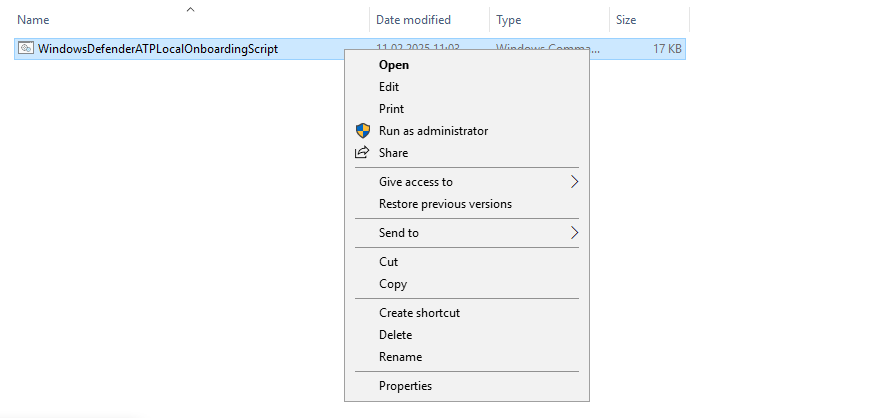This screenshot has width=877, height=418.
Task: Click the Share arrow icon in context menu
Action: (362, 153)
